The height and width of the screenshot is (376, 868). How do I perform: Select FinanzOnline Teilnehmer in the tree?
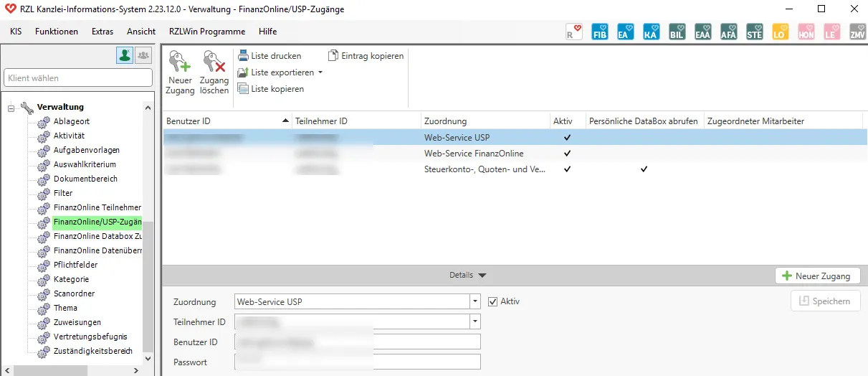click(x=97, y=207)
